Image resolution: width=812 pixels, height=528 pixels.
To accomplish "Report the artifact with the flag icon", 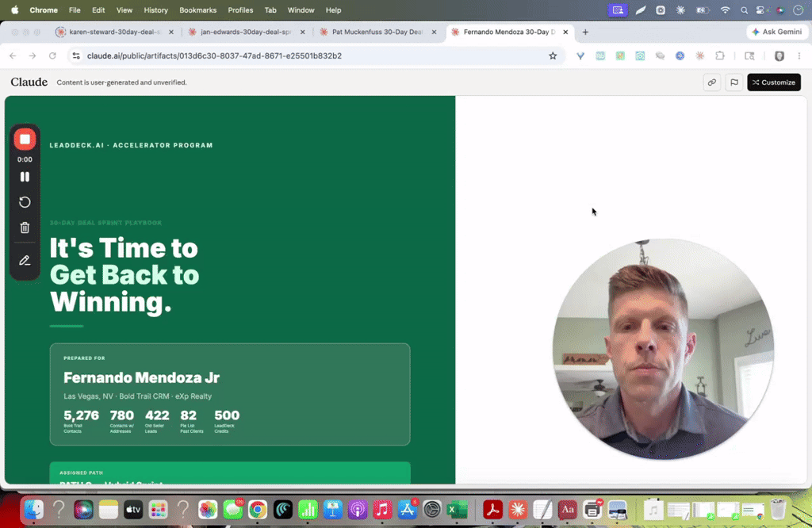I will (x=733, y=82).
